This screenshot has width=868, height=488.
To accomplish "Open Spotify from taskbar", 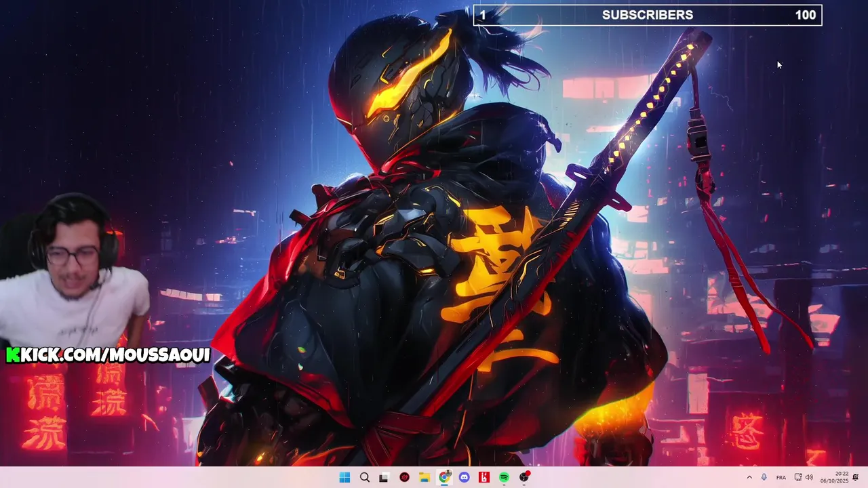I will coord(505,477).
